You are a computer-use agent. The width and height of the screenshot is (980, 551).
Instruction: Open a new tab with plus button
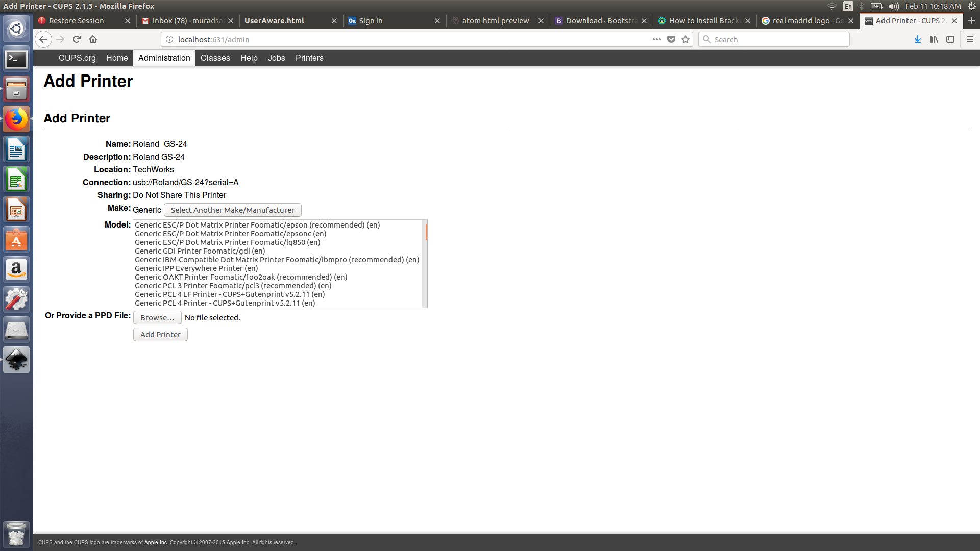972,20
